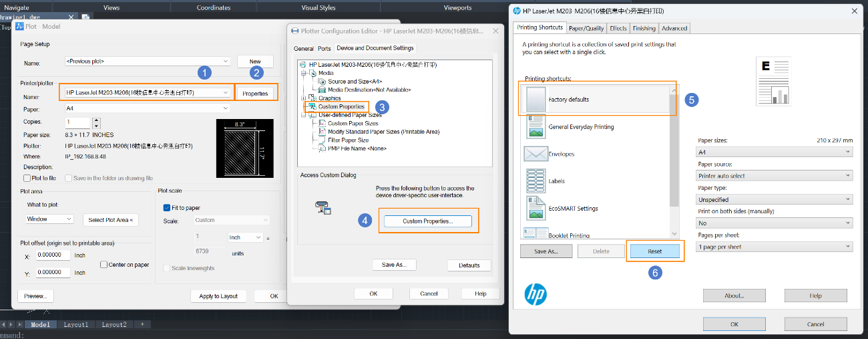The image size is (868, 339).
Task: Switch to the Advanced tab
Action: click(x=674, y=28)
